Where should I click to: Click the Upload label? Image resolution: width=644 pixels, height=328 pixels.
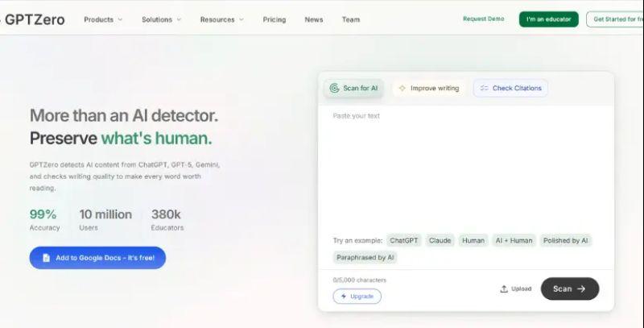pyautogui.click(x=522, y=289)
